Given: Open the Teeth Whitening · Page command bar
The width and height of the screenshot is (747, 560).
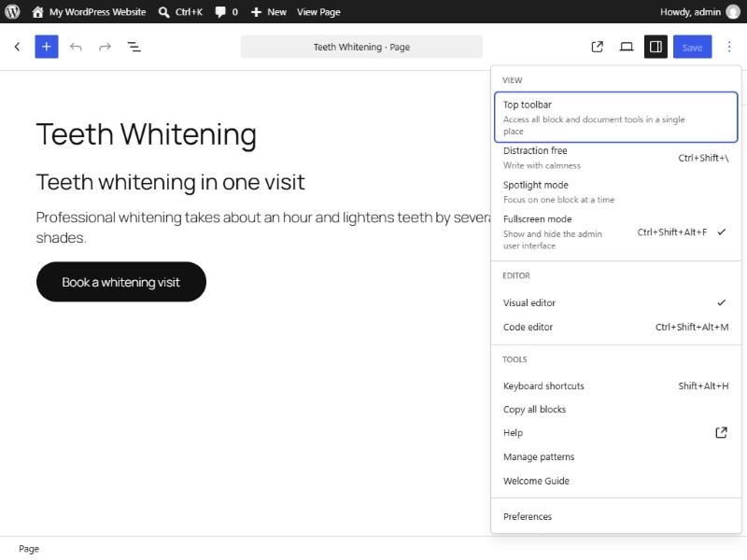Looking at the screenshot, I should coord(361,47).
